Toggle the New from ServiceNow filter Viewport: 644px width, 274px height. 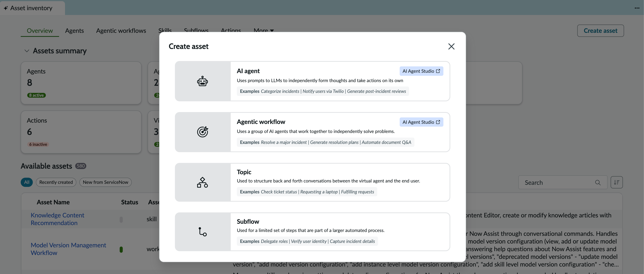[105, 182]
